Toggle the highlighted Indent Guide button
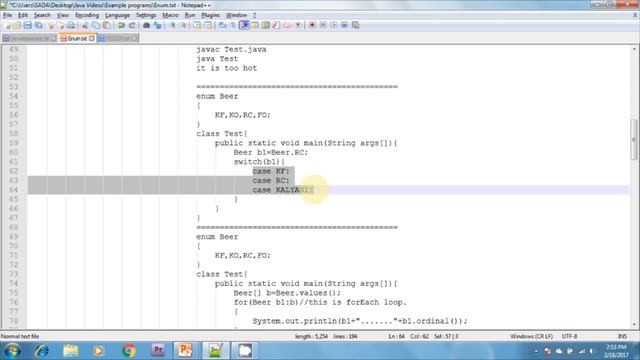 pyautogui.click(x=244, y=25)
